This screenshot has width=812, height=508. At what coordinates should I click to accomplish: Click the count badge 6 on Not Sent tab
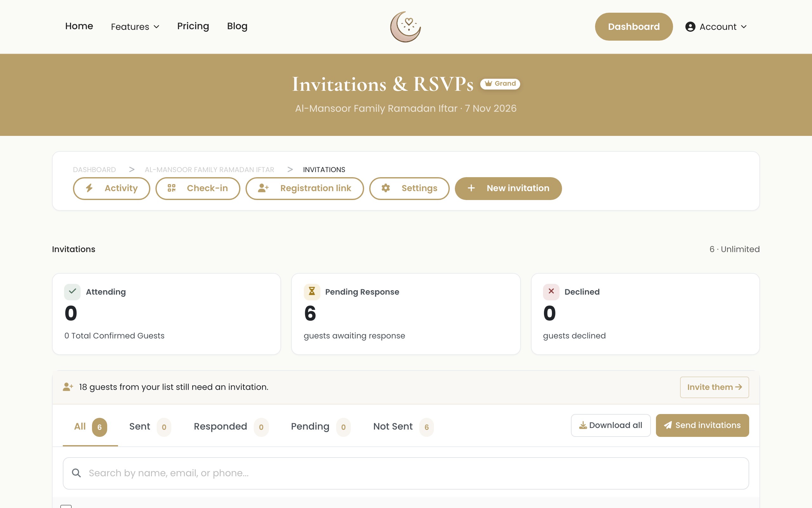(427, 427)
